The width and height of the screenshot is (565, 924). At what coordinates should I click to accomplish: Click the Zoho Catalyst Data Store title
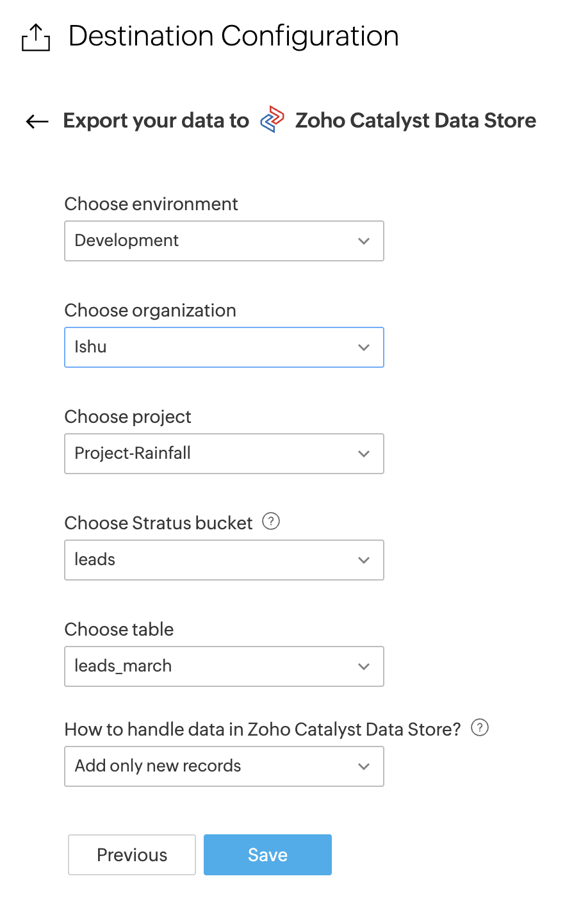click(415, 120)
